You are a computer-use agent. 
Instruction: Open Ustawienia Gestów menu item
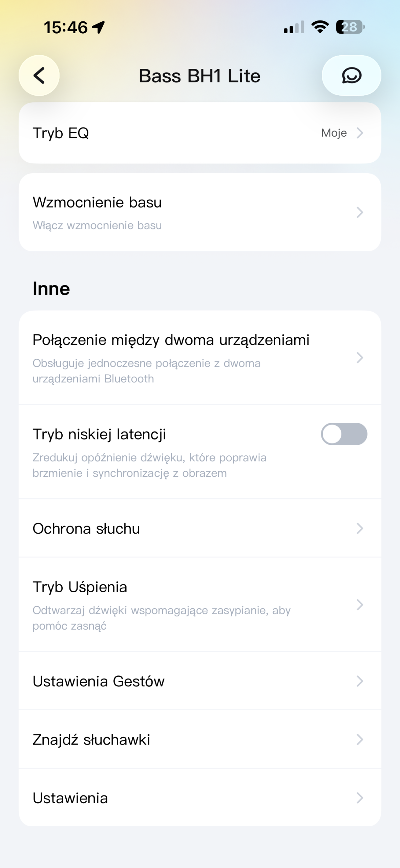pos(99,681)
